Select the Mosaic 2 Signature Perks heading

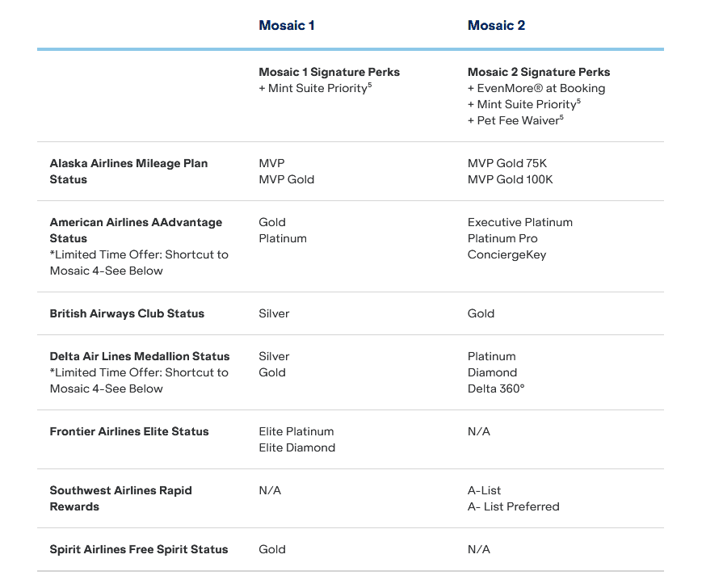pyautogui.click(x=539, y=72)
